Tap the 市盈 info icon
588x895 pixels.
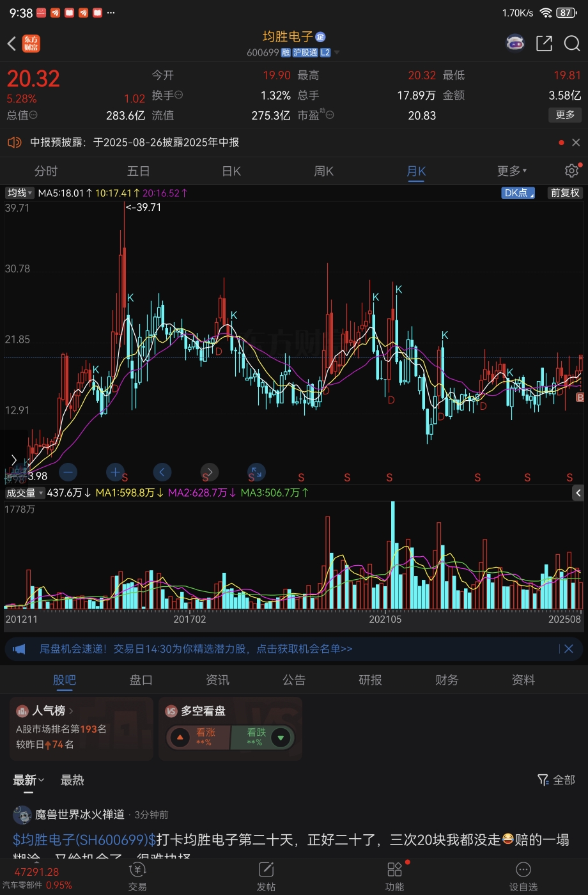[x=330, y=115]
